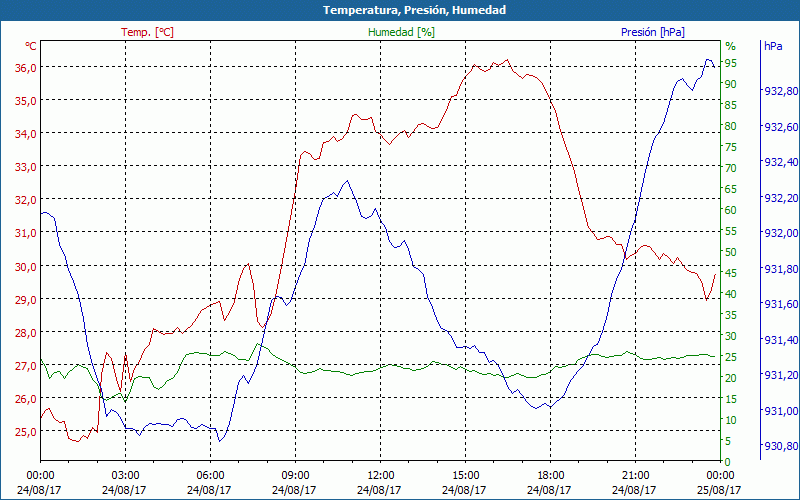Click the blue 'hPa' axis unit label
The height and width of the screenshot is (500, 800).
click(772, 46)
